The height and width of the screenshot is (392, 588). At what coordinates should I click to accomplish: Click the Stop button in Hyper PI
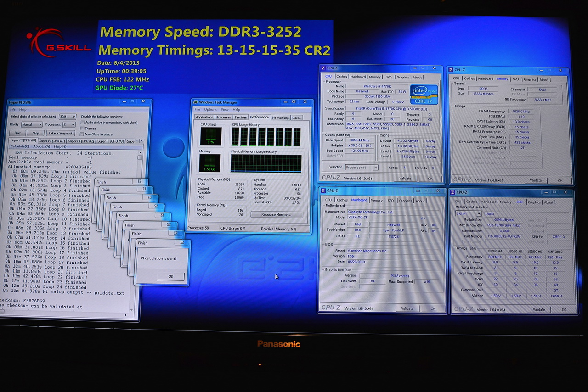click(36, 133)
